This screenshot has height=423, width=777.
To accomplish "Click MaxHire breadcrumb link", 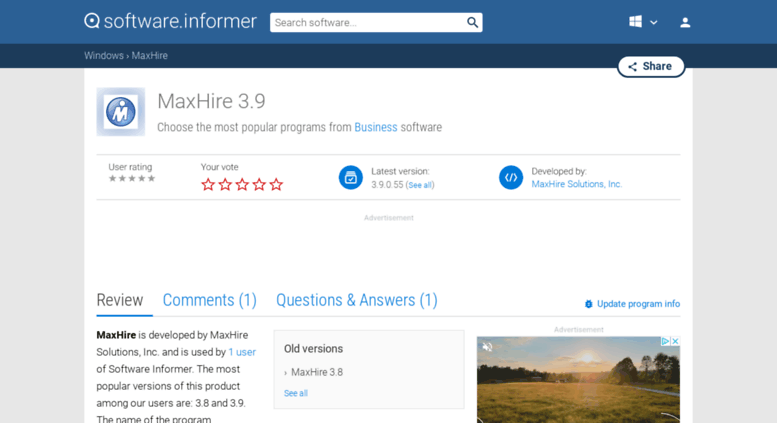I will (150, 55).
